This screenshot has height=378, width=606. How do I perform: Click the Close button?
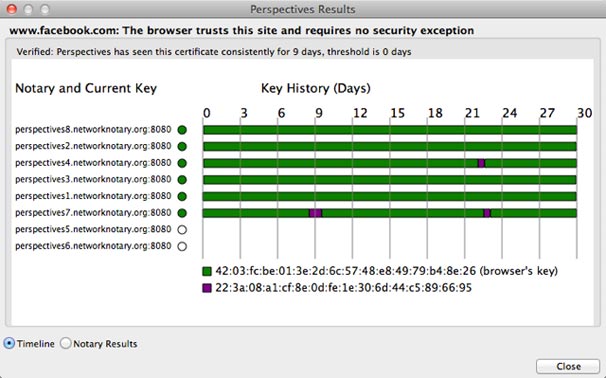(x=568, y=366)
